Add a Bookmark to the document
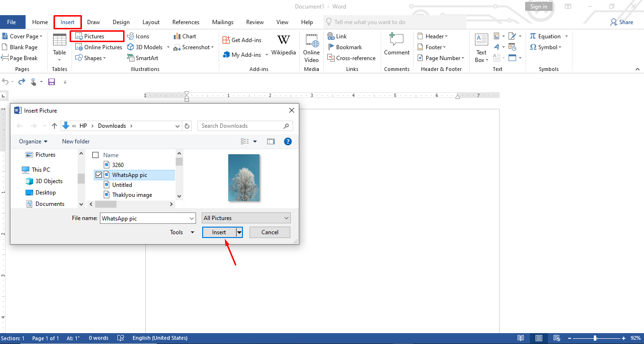644x344 pixels. [345, 47]
